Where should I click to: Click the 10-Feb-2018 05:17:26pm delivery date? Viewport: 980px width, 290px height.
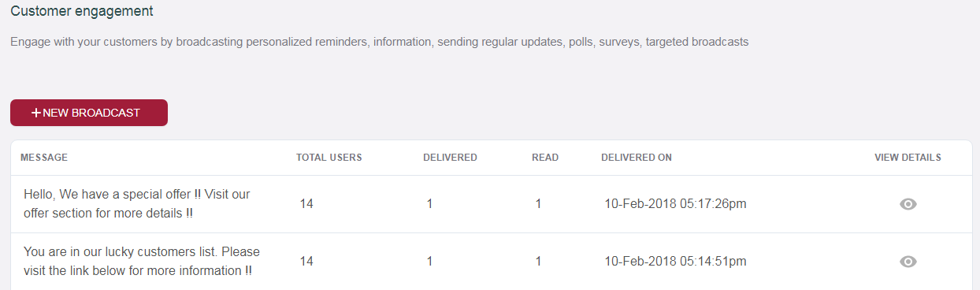tap(675, 204)
